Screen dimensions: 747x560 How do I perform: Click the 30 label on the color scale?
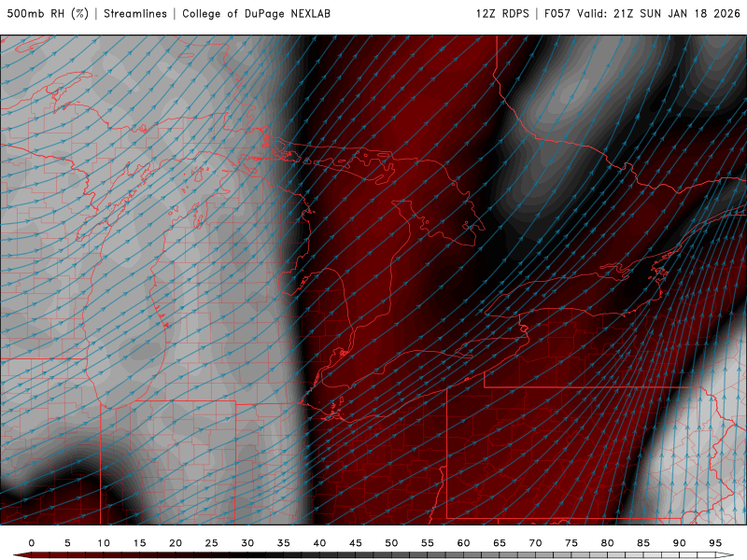247,543
